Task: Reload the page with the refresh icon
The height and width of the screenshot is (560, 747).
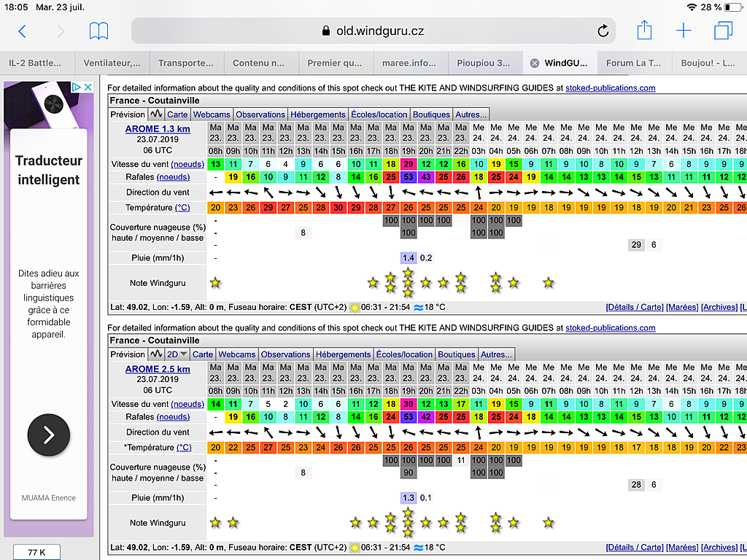Action: [x=603, y=31]
